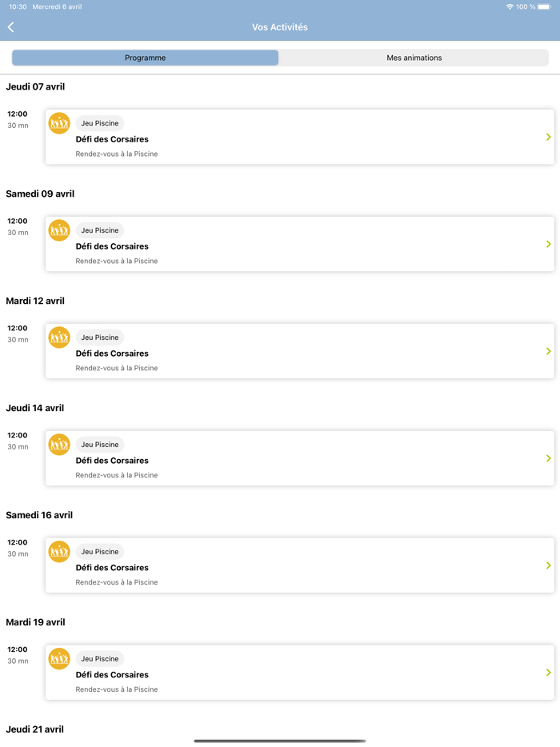Select Jeu Piscine tag on Mardi 19 avril
Viewport: 560px width, 747px height.
pyautogui.click(x=100, y=659)
